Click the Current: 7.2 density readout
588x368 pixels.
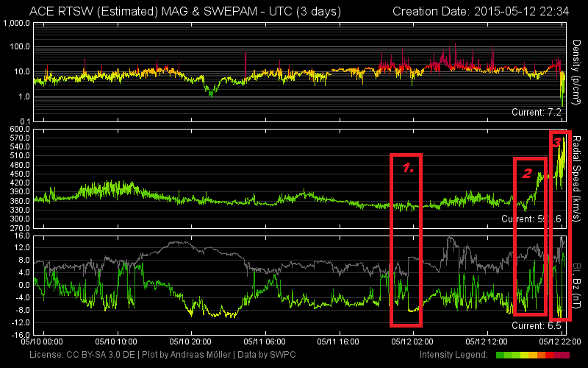(537, 112)
